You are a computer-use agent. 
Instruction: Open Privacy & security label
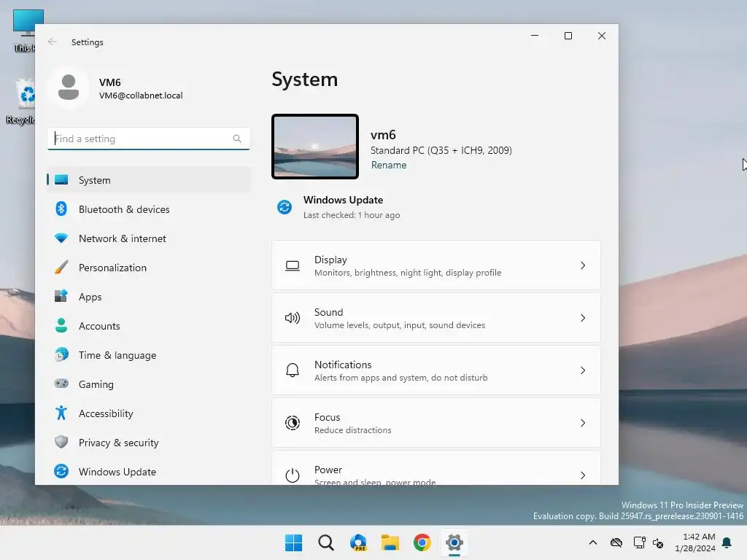(x=119, y=443)
